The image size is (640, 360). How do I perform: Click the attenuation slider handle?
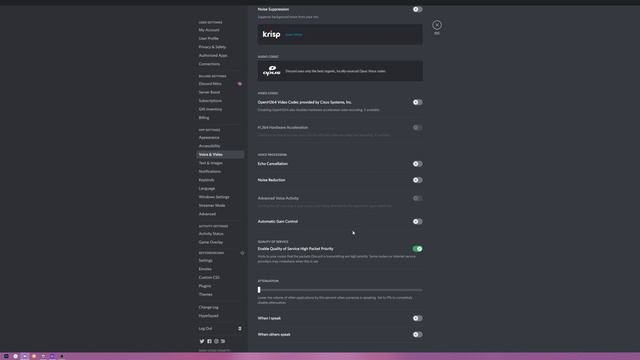[x=259, y=290]
